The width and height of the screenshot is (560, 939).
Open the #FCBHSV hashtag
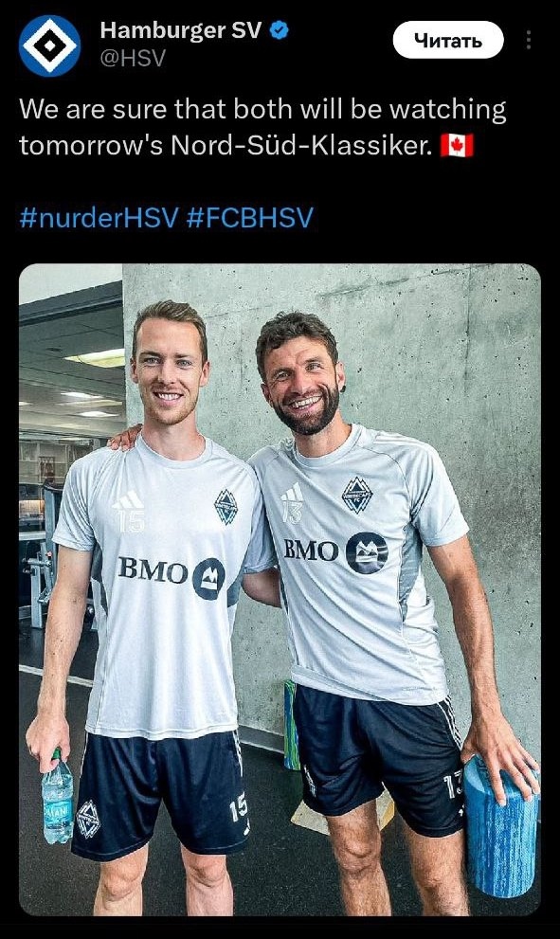pos(250,217)
